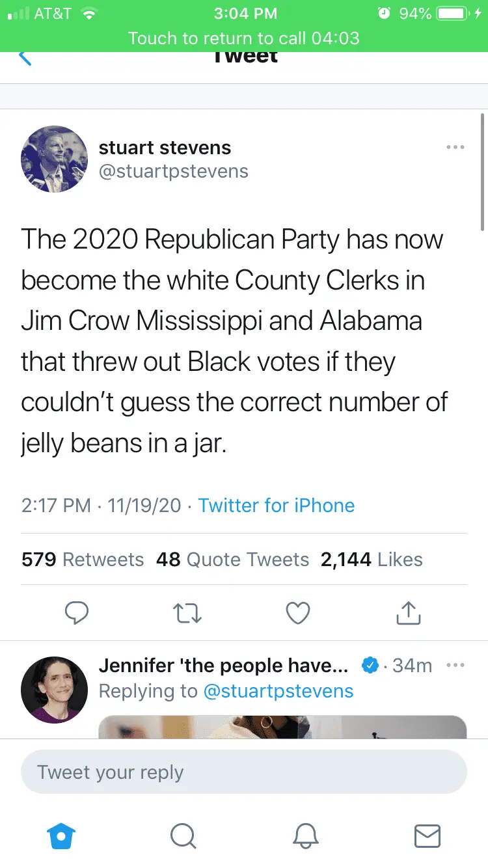View the 579 Retweets list
Viewport: 488px width, 868px height.
coord(83,560)
